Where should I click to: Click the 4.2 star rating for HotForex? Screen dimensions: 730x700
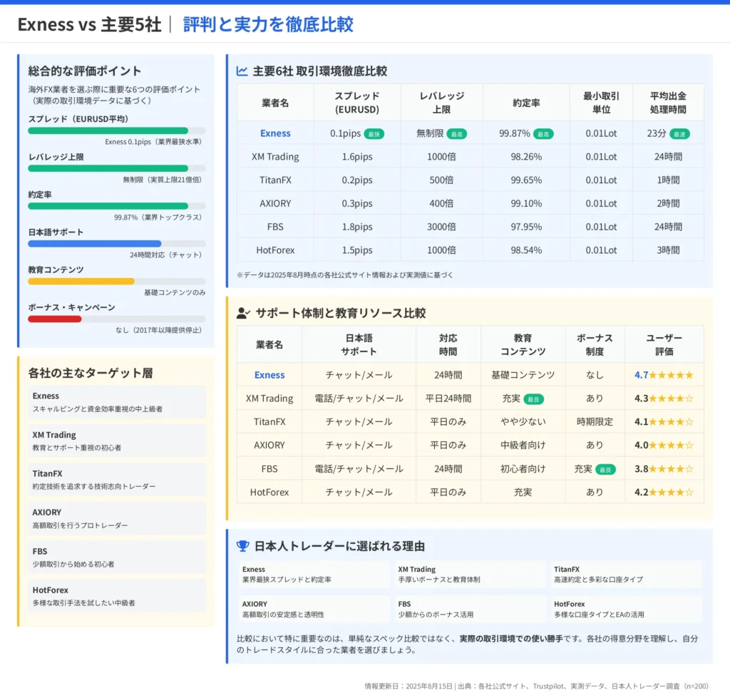click(664, 493)
